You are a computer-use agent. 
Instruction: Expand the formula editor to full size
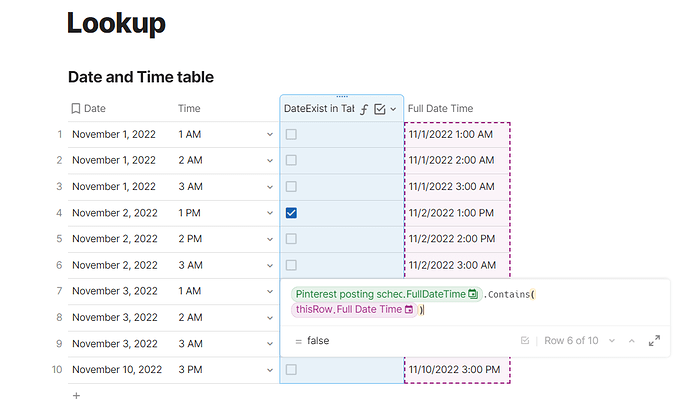click(x=654, y=341)
